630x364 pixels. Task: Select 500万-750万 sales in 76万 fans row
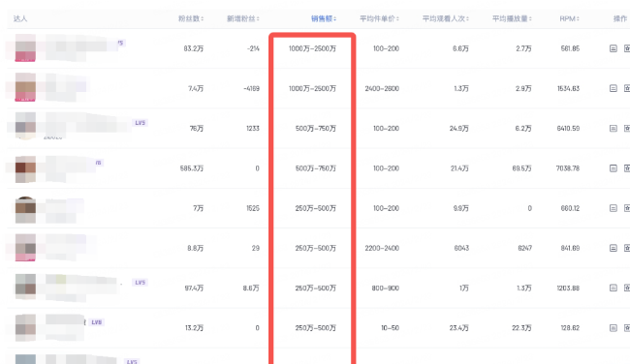pos(315,129)
